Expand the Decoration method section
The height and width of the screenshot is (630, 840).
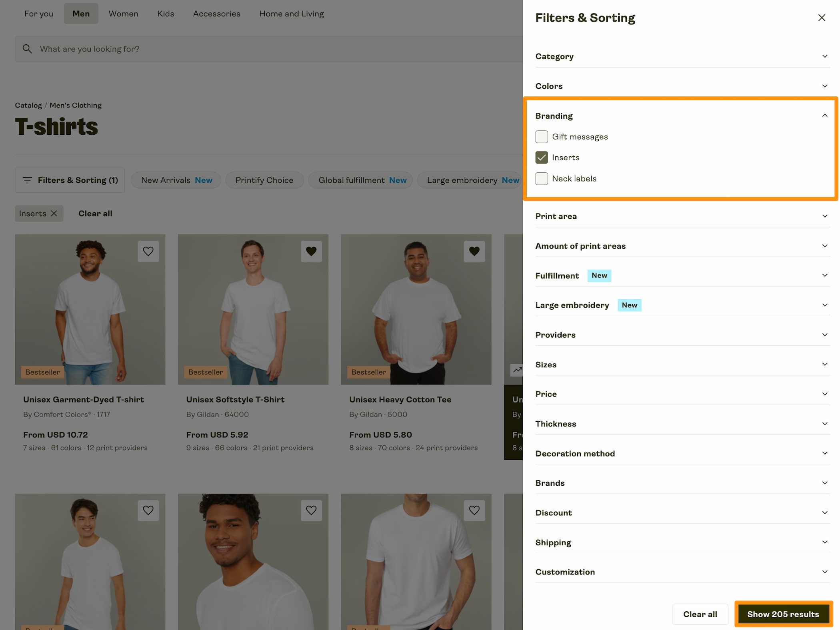pyautogui.click(x=683, y=453)
